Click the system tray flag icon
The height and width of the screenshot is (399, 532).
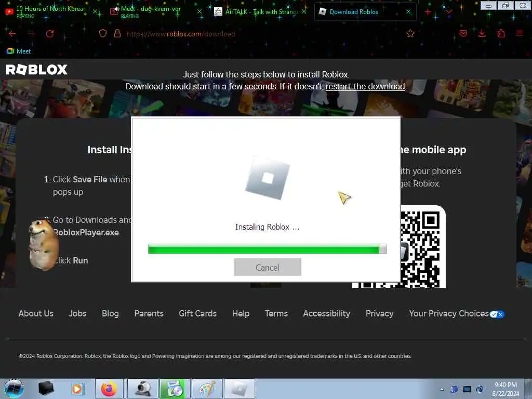click(454, 389)
